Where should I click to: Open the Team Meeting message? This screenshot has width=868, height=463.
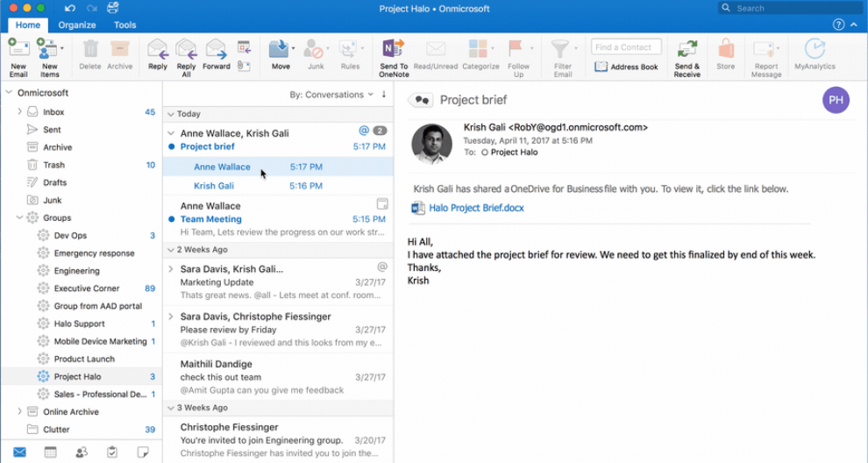278,218
